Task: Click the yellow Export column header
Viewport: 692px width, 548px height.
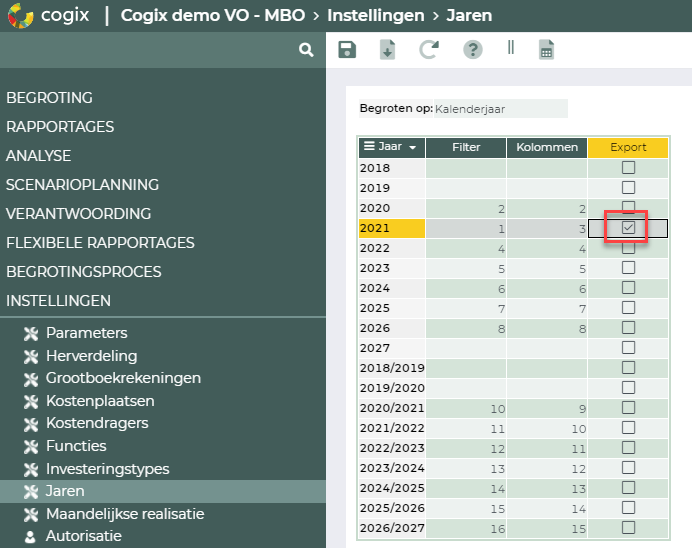Action: [x=628, y=147]
